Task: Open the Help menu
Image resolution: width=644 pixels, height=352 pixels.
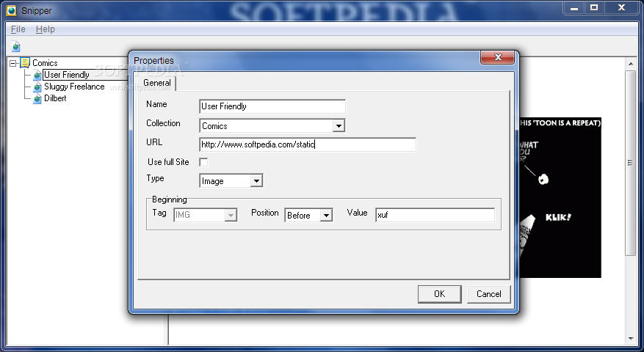Action: pos(46,29)
